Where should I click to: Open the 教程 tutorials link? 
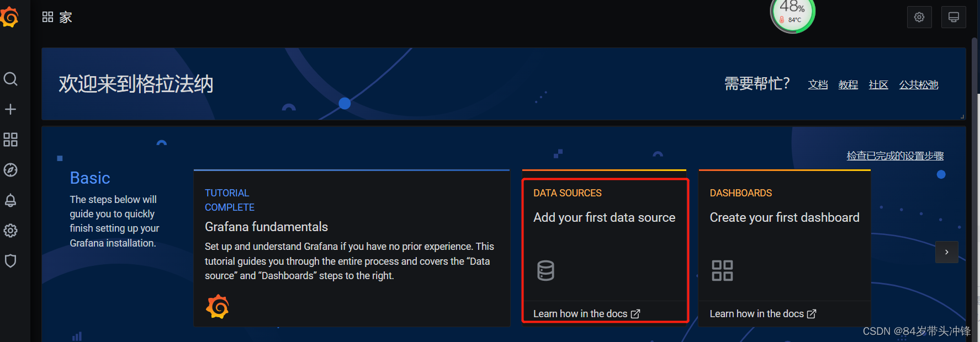848,85
